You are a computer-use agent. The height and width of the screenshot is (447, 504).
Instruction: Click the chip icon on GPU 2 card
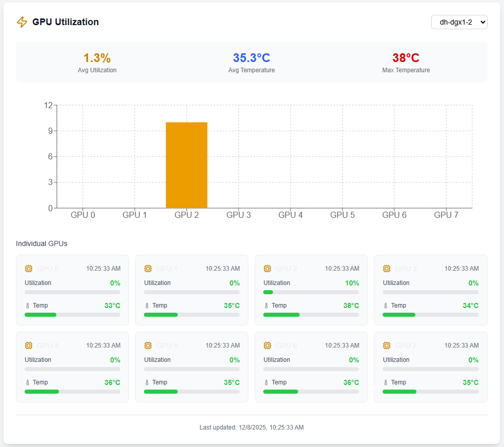267,269
